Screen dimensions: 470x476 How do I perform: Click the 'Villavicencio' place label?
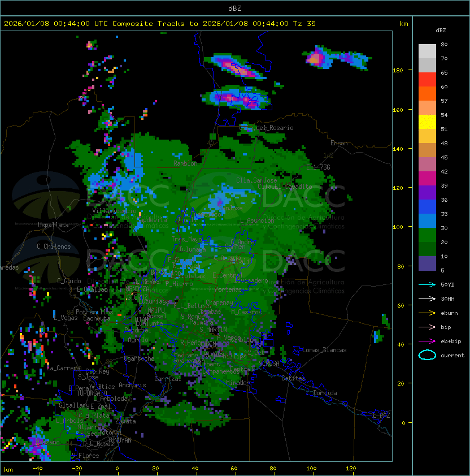tap(114, 211)
